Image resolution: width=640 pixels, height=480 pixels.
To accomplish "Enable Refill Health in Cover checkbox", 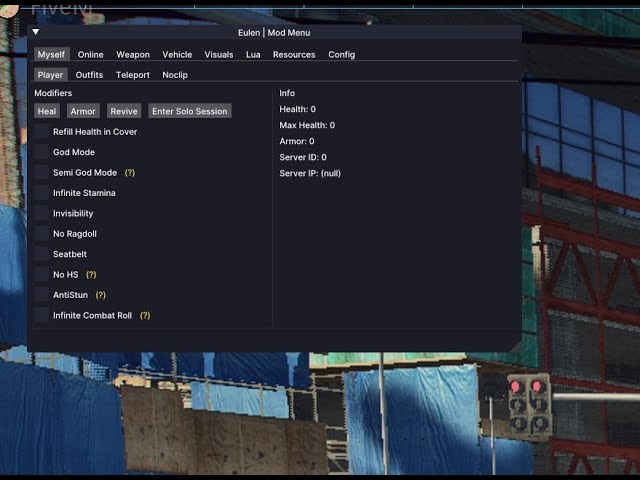I will coord(42,131).
